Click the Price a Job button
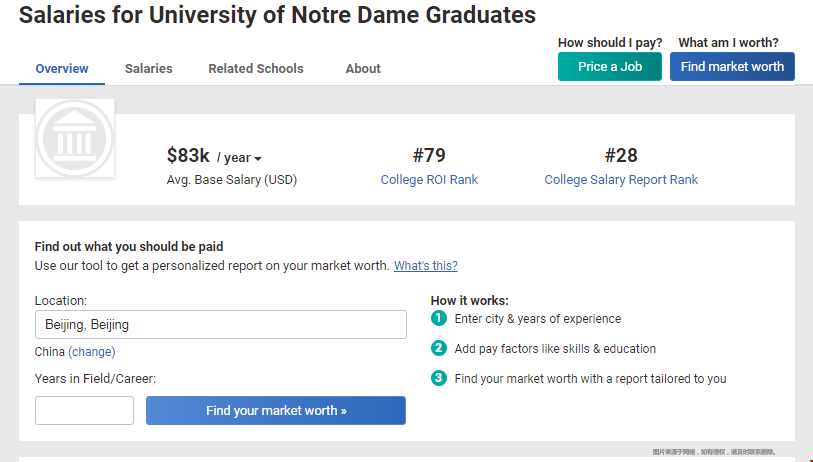 610,66
